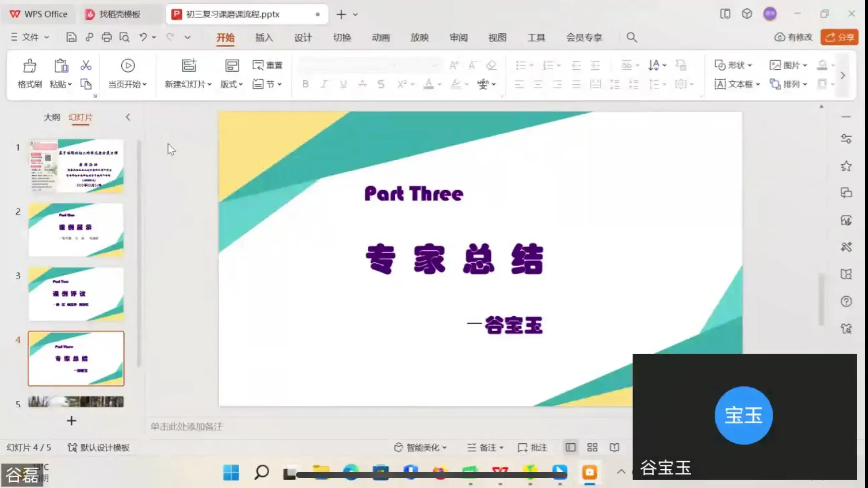Open the 重置 (reset) slide formatting icon

click(x=267, y=65)
